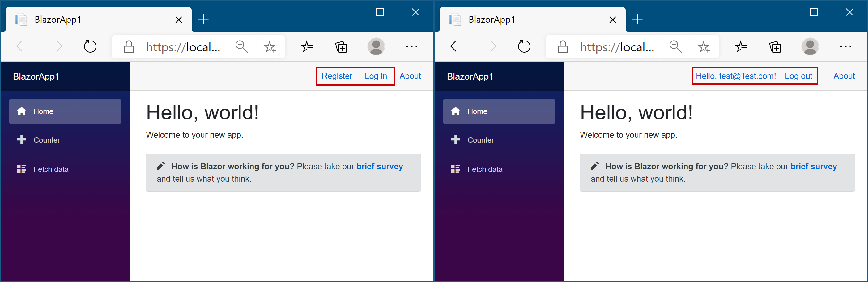Open Fetch data in right window sidebar

[x=499, y=169]
